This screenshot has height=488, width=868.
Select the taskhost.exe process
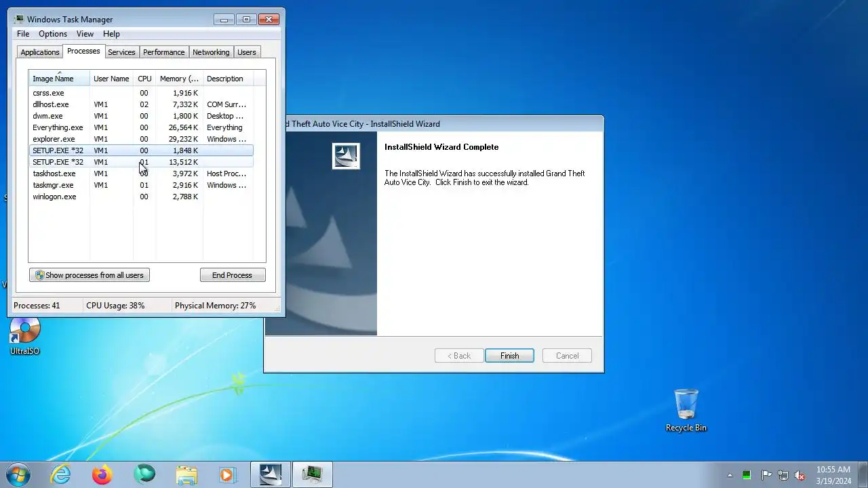coord(141,174)
